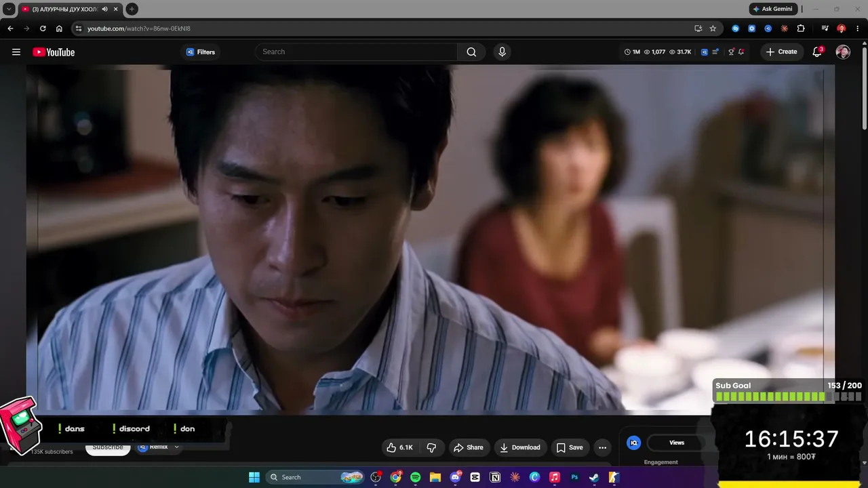Screen dimensions: 868x488
Task: Open the Shazam browser extension
Action: (x=735, y=28)
